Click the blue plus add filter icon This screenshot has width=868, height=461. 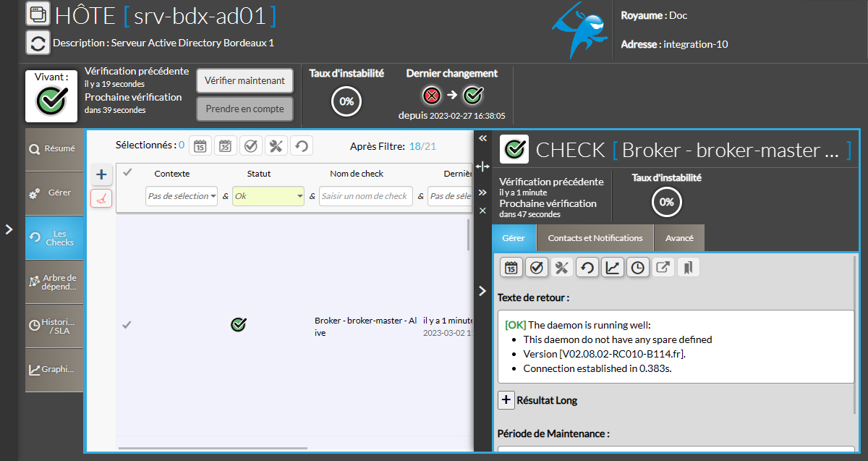point(101,174)
